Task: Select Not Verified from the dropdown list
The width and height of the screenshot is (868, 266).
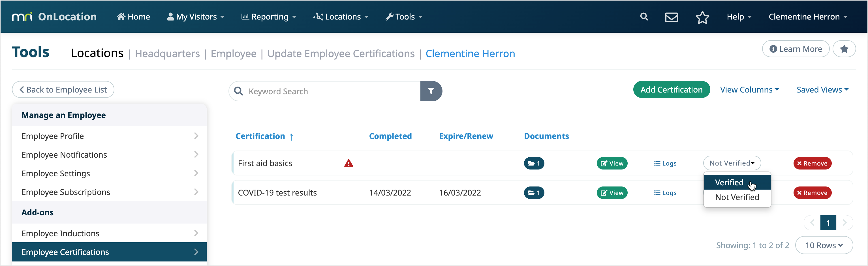Action: pyautogui.click(x=737, y=197)
